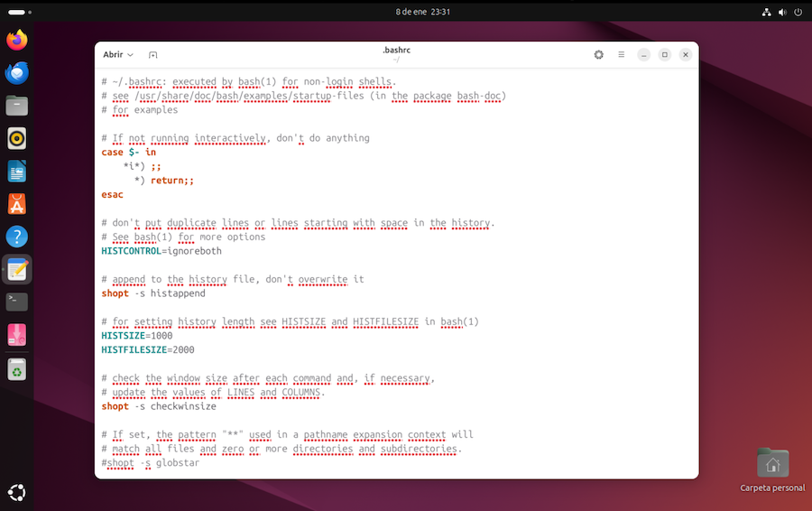812x511 pixels.
Task: Minimize the text editor window
Action: [644, 55]
